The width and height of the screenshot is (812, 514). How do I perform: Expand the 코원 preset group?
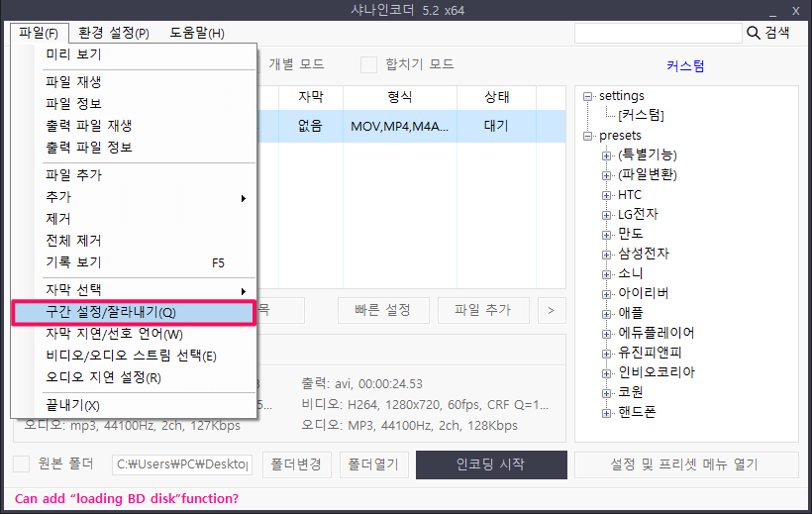click(x=606, y=393)
